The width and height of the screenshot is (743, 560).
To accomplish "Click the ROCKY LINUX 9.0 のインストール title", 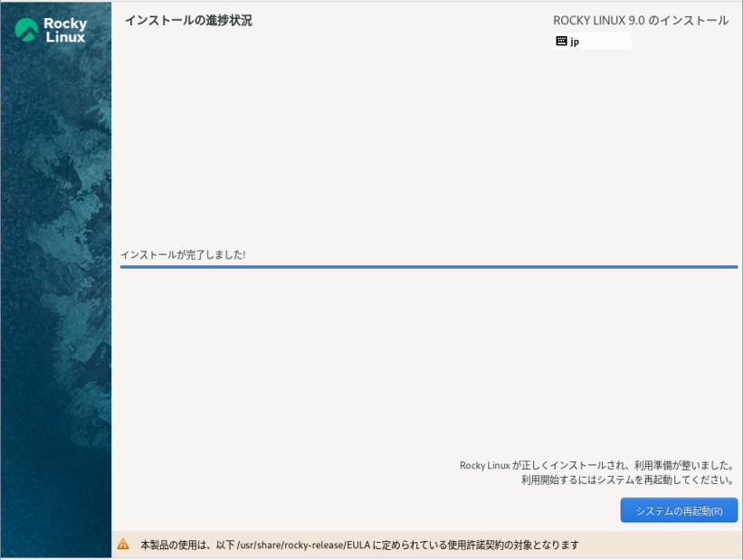I will pyautogui.click(x=641, y=21).
